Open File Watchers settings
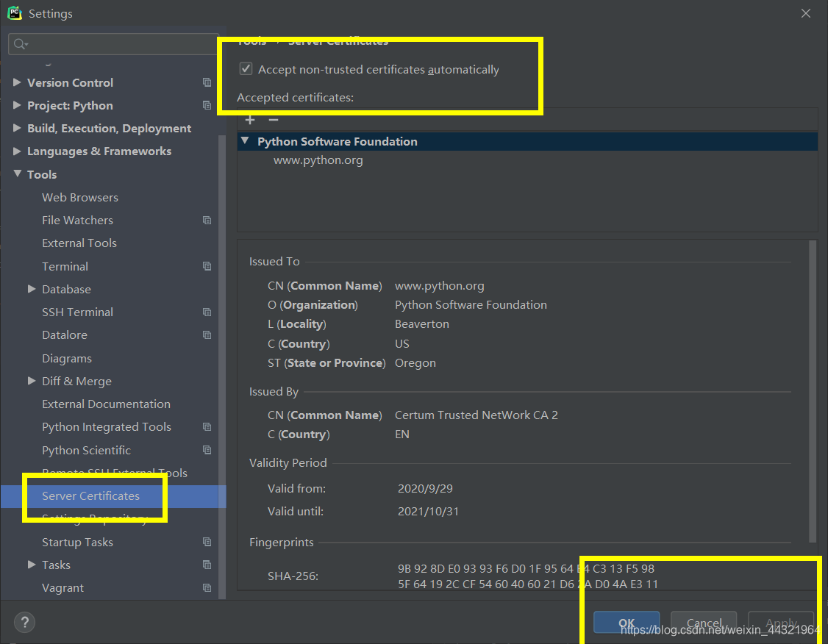The width and height of the screenshot is (828, 644). 78,220
